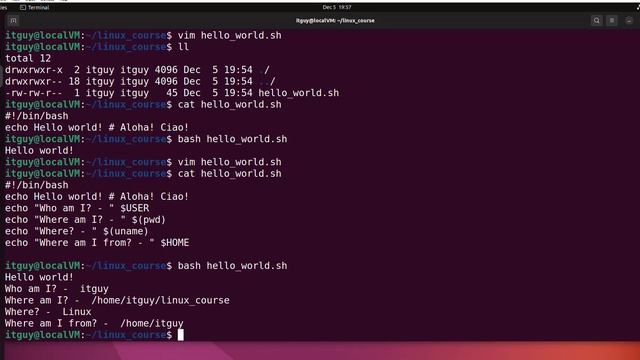Click the last 'Hello world!' output line
Image resolution: width=640 pixels, height=360 pixels.
click(x=39, y=277)
